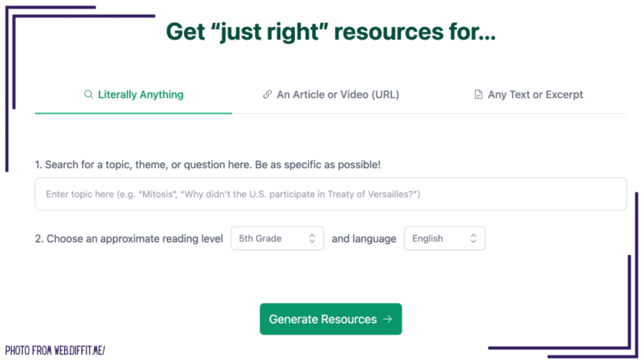This screenshot has height=363, width=644.
Task: Click the arrow icon in Generate Resources
Action: pyautogui.click(x=388, y=319)
